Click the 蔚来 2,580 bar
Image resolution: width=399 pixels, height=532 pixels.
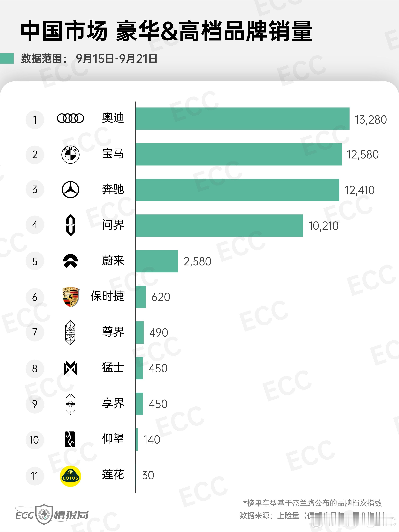[x=157, y=261]
